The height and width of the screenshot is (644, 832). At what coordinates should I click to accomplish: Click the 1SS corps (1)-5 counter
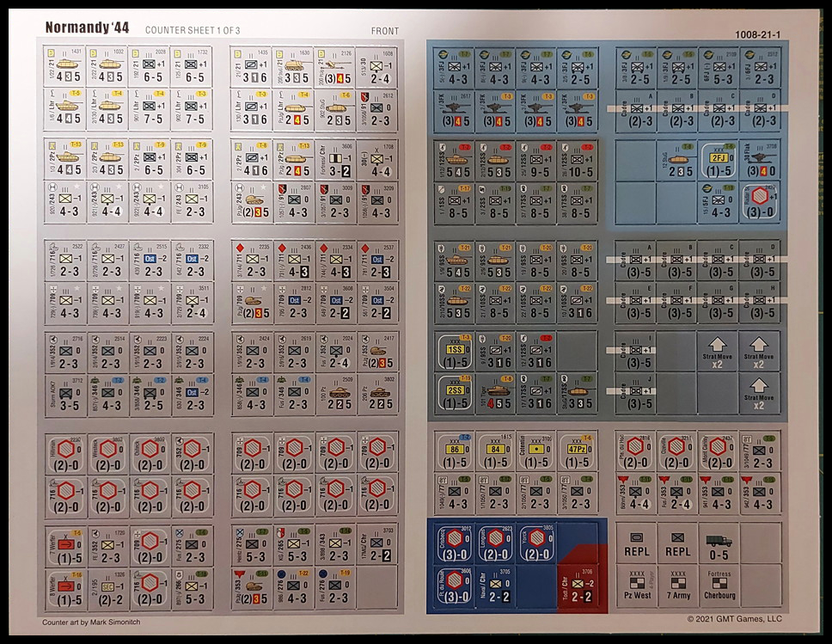[455, 352]
